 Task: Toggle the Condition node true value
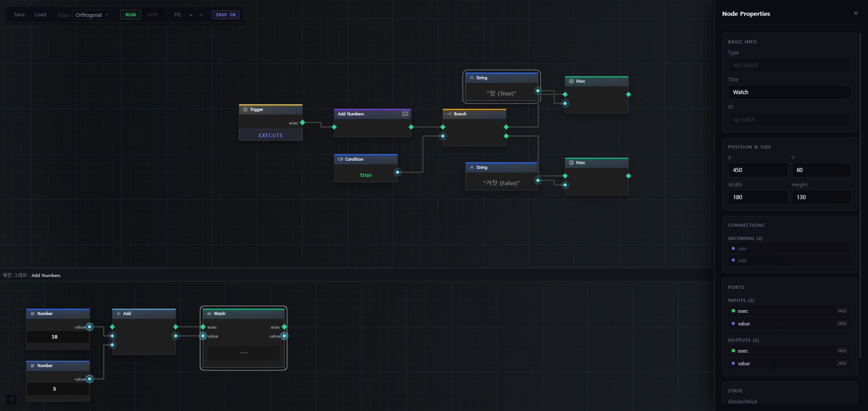click(x=366, y=175)
